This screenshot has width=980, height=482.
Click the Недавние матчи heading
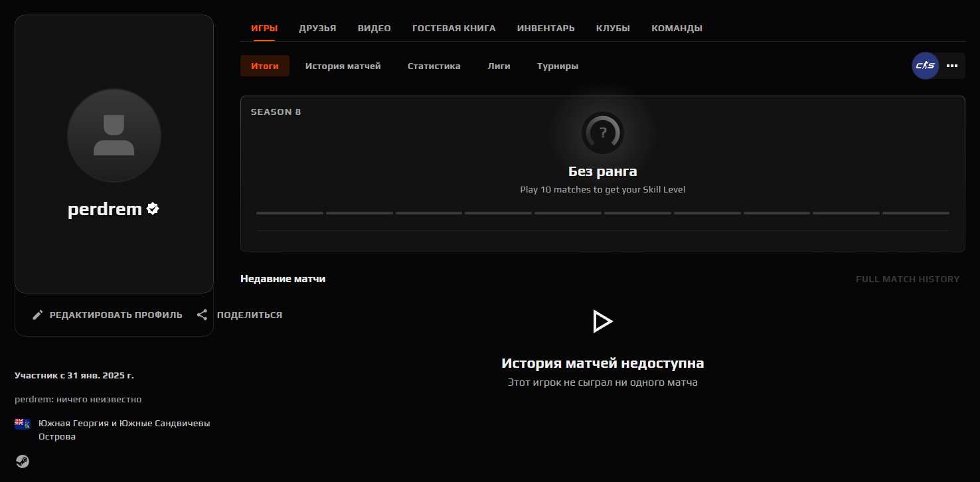tap(283, 279)
